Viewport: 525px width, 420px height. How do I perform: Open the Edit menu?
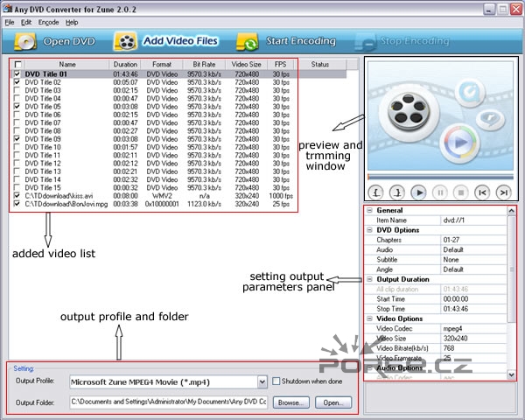pyautogui.click(x=26, y=23)
